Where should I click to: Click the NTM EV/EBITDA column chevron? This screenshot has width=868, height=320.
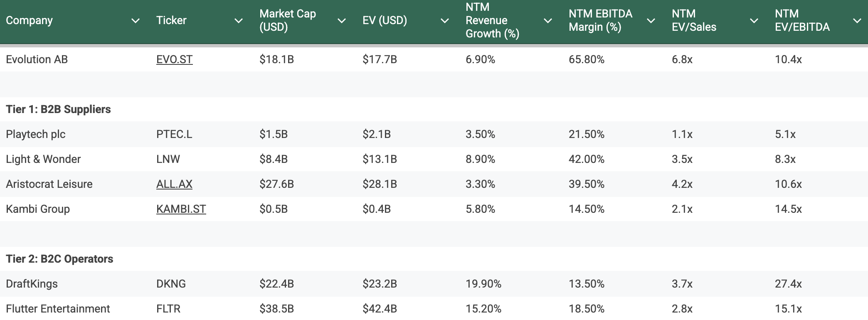point(857,21)
